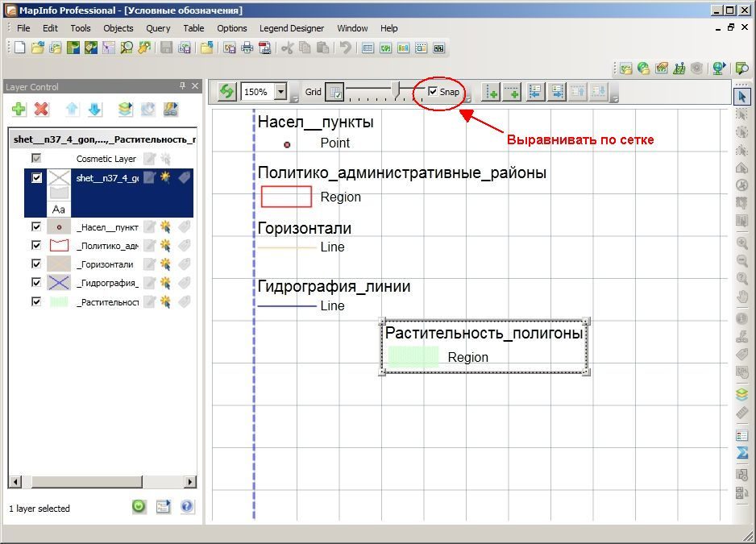Click the overflow arrow after the alignment icons
This screenshot has height=544, width=756.
tap(614, 98)
